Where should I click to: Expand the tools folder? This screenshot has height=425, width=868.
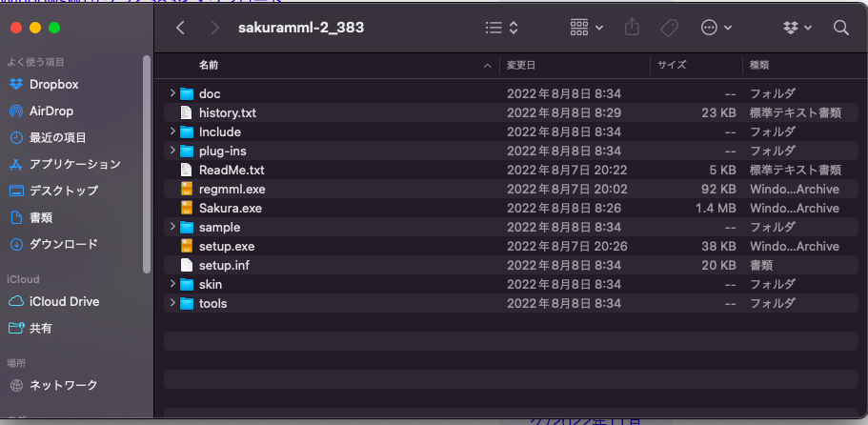172,303
